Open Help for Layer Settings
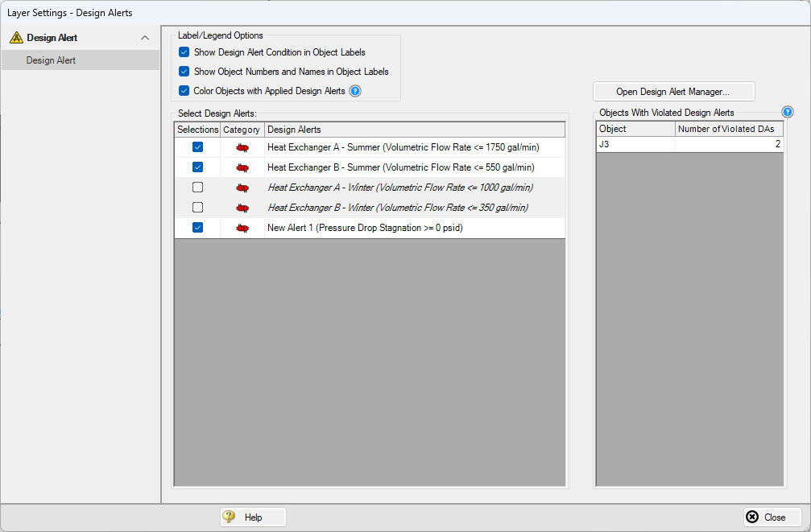 [x=253, y=517]
